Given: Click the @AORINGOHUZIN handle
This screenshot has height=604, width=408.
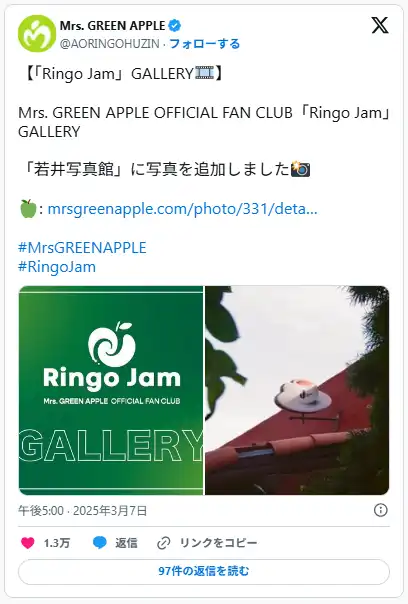Looking at the screenshot, I should point(109,44).
